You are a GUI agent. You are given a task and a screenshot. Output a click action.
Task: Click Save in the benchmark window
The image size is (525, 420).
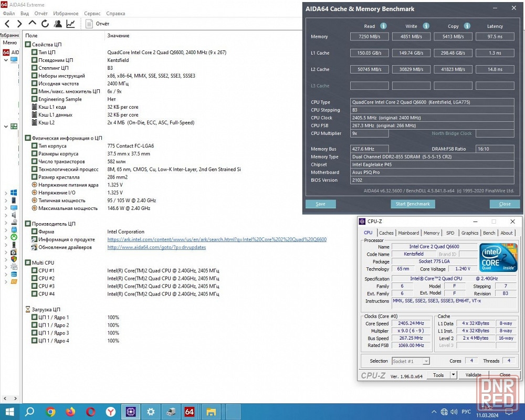(320, 204)
